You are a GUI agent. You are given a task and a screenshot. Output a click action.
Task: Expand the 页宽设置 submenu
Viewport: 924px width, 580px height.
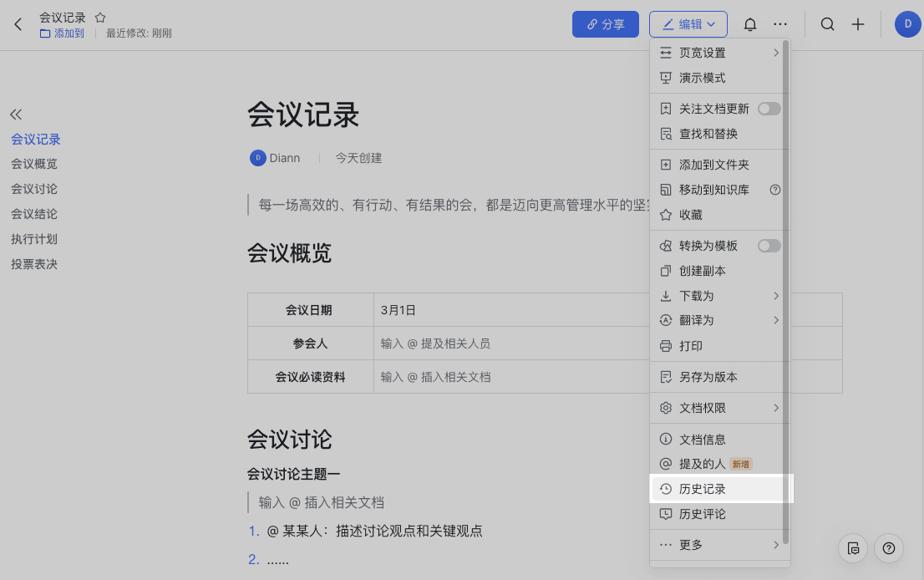coord(719,53)
